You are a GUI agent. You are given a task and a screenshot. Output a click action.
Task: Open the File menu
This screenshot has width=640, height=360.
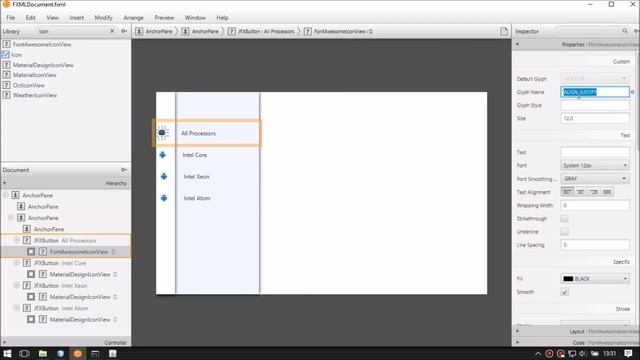point(11,18)
